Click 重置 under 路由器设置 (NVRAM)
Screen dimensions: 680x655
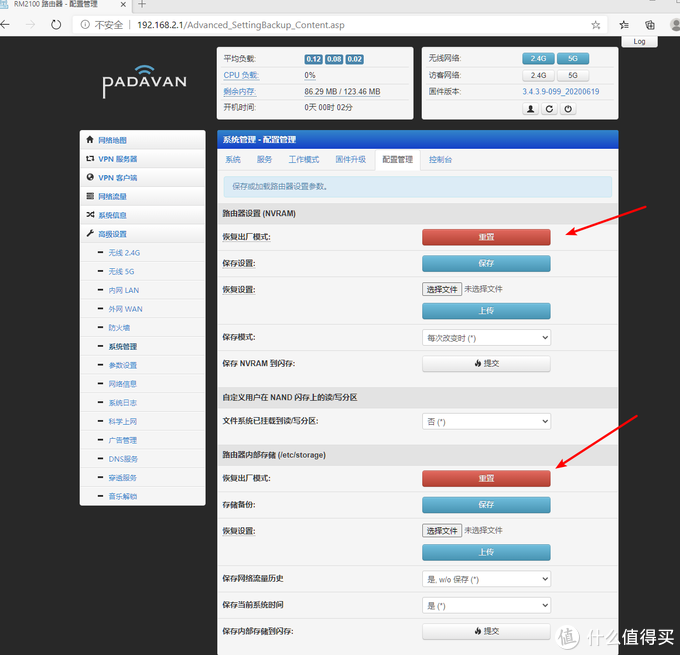click(486, 237)
